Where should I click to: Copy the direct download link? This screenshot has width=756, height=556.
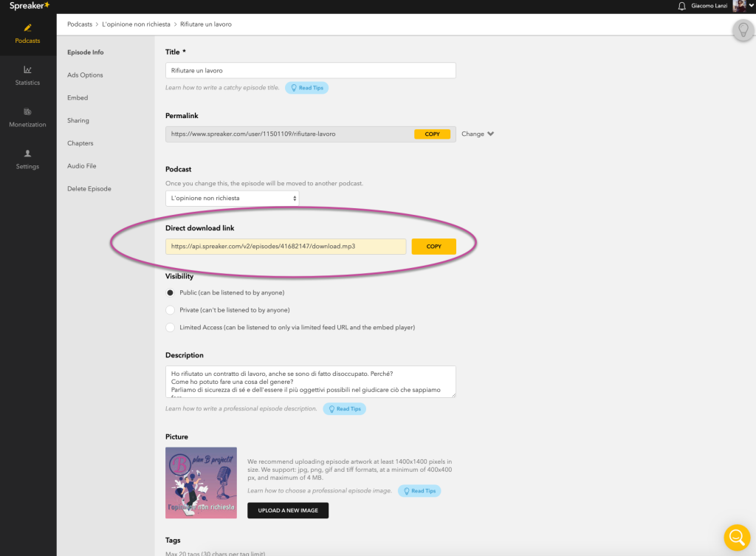tap(433, 247)
